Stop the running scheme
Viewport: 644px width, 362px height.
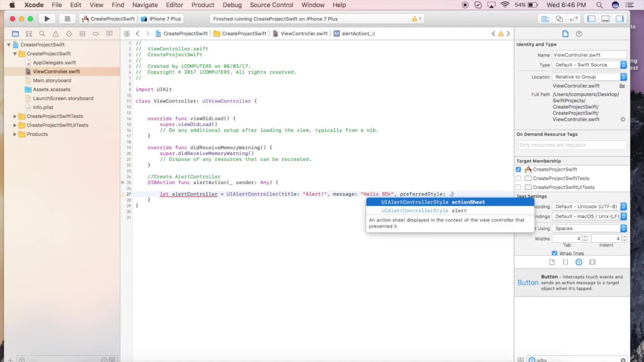(x=67, y=19)
